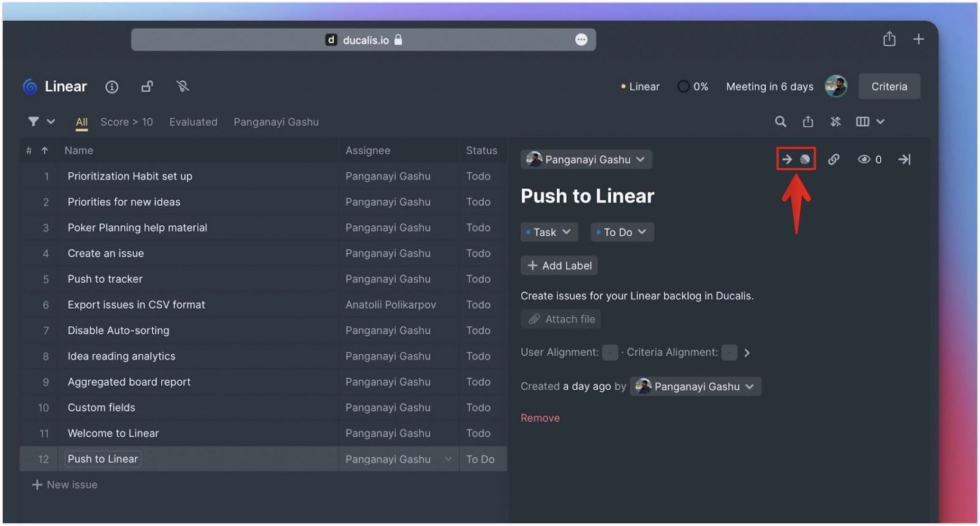Screen dimensions: 980x526
Task: Select the Push to tracker issue
Action: [x=105, y=279]
